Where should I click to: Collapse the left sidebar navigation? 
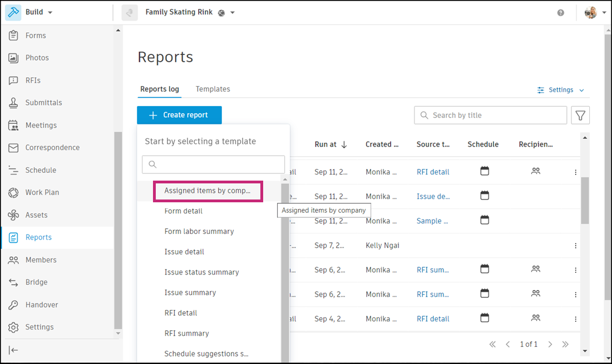[14, 350]
